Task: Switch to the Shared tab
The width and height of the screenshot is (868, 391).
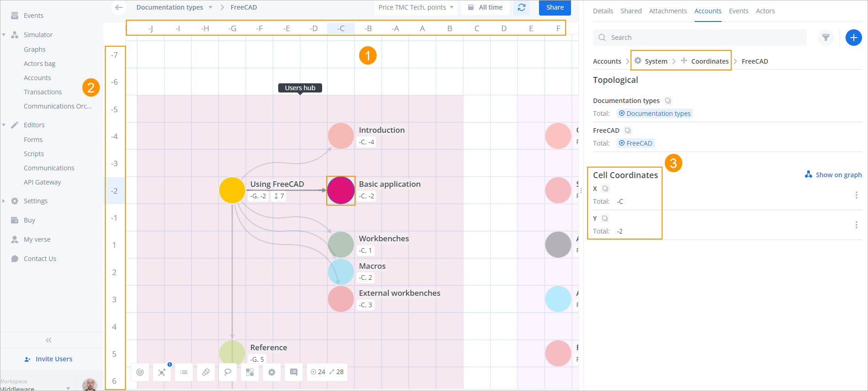Action: (631, 11)
